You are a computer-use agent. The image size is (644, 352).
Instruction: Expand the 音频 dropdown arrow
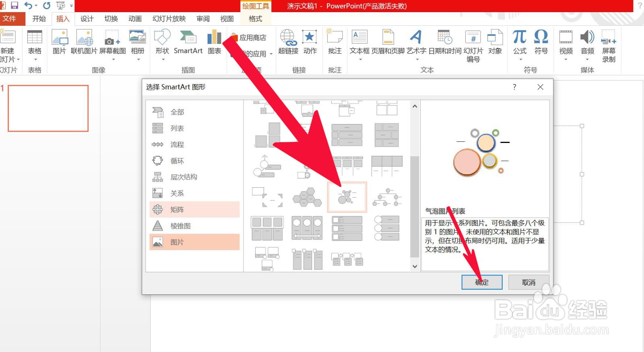click(587, 60)
